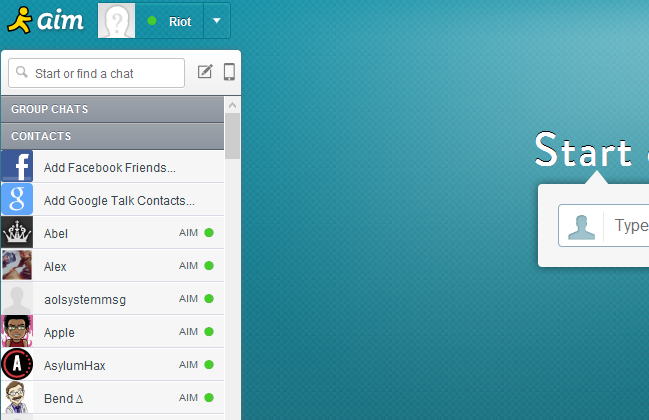Focus the Type recipient name field
Viewport: 649px width, 420px height.
(x=603, y=226)
